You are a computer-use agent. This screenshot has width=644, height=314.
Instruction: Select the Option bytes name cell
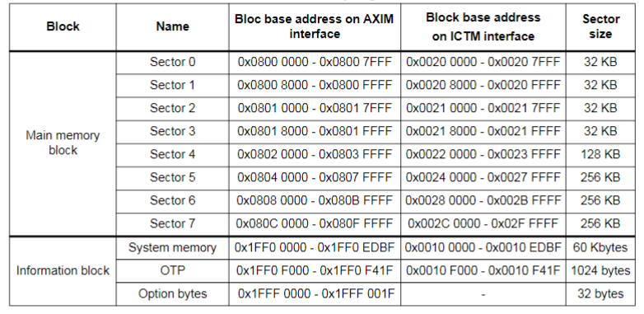[172, 294]
